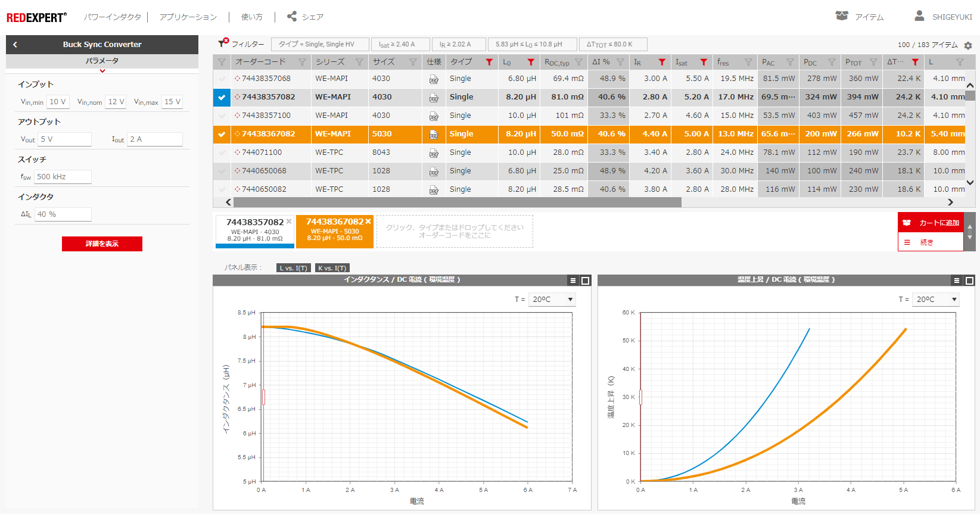The width and height of the screenshot is (980, 514).
Task: Maximize the temperature rise chart panel
Action: (969, 281)
